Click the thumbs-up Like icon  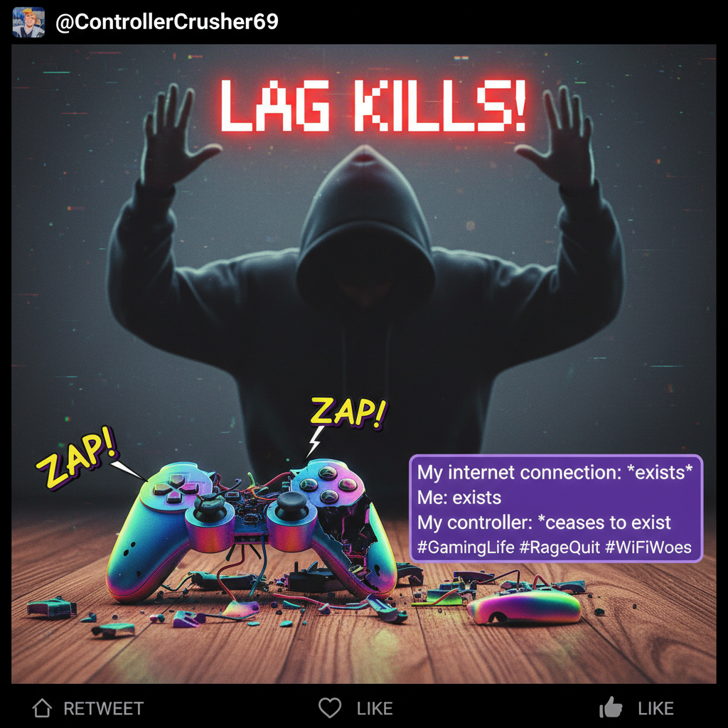[611, 707]
